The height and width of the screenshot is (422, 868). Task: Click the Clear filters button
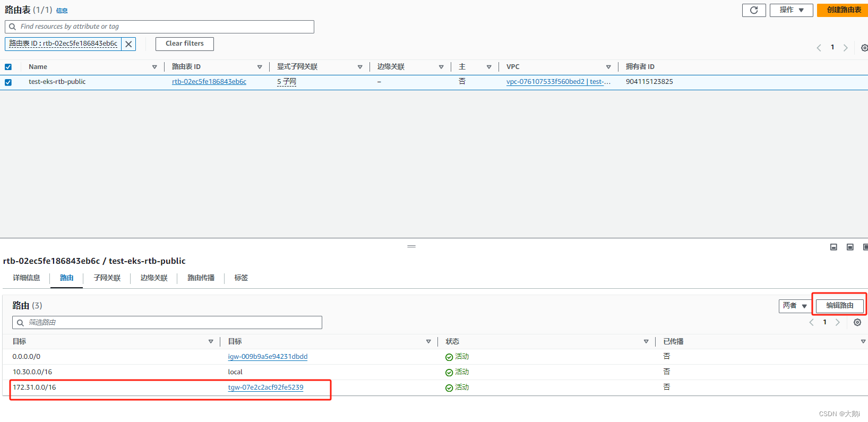[185, 44]
